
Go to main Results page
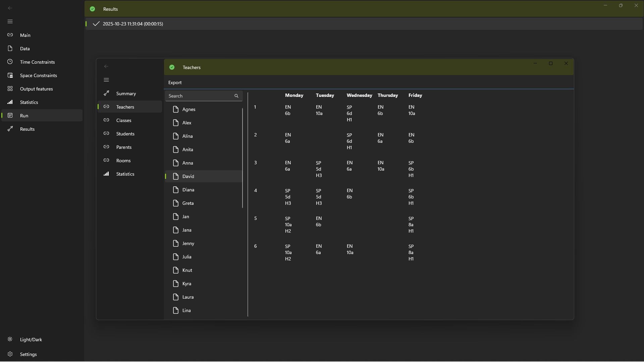coord(27,129)
